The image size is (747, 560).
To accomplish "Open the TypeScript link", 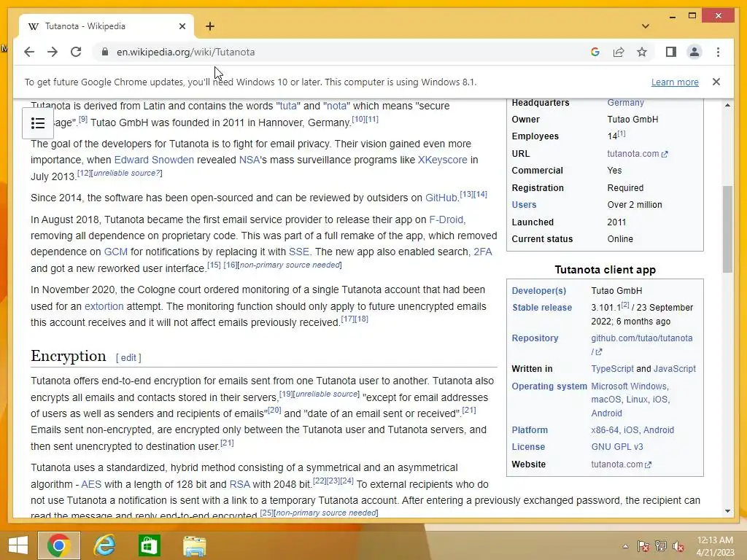I will pos(612,368).
